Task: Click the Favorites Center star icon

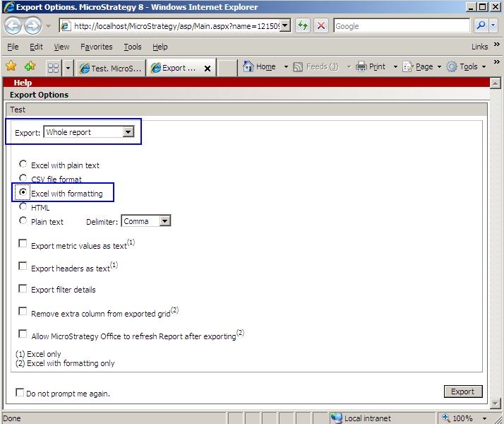Action: click(11, 66)
